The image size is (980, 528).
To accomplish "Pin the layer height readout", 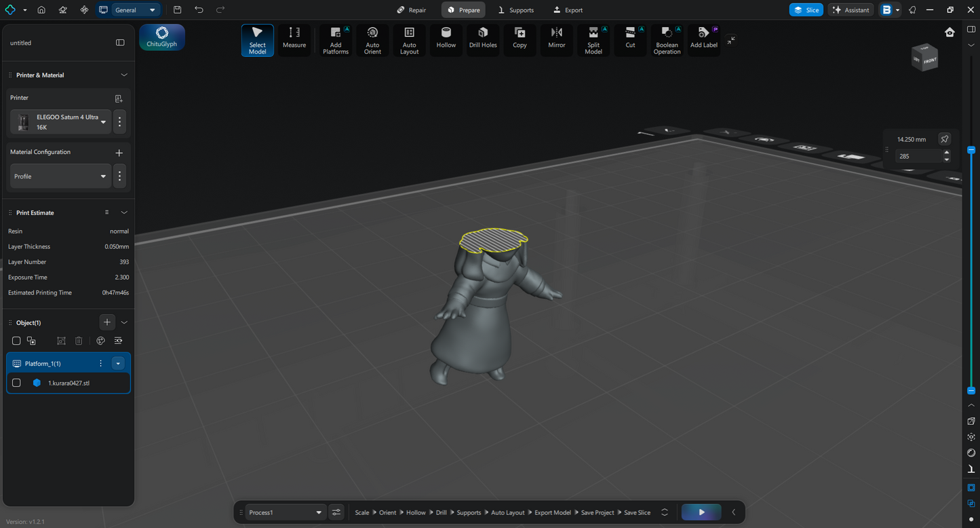I will tap(944, 139).
